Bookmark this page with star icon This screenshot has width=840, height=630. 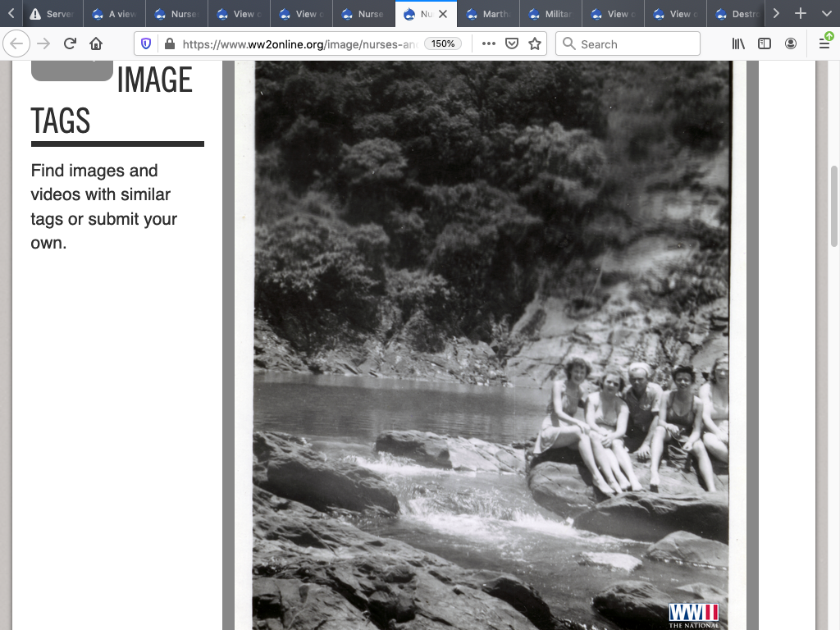[535, 44]
